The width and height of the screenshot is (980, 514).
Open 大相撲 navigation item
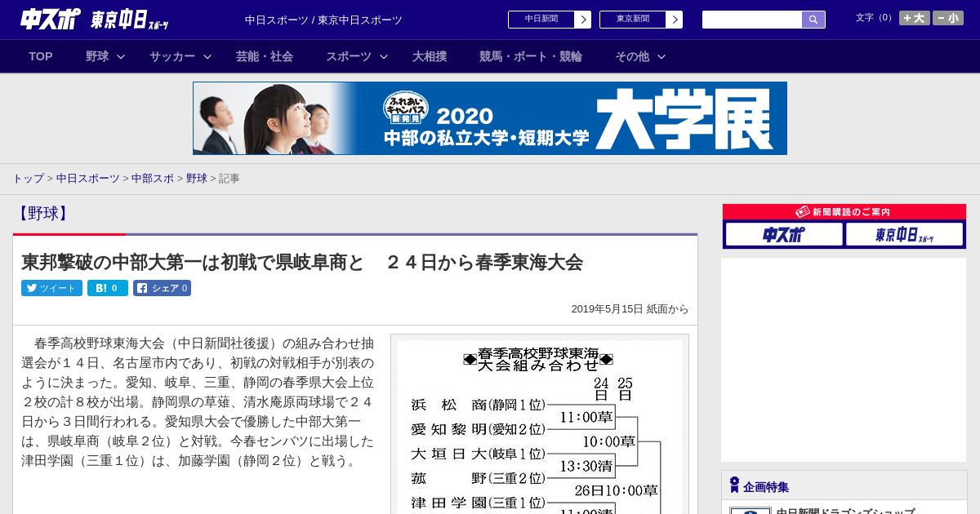tap(430, 56)
